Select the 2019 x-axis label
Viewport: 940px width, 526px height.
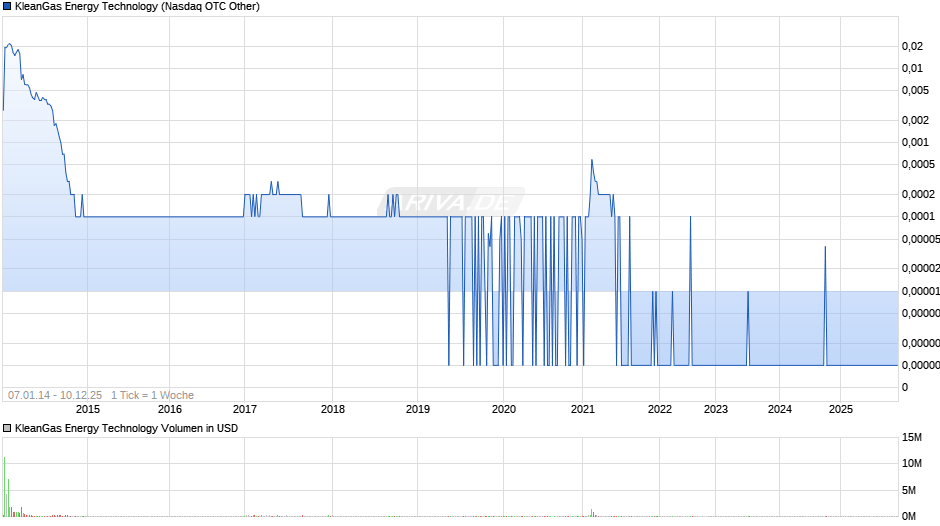418,409
